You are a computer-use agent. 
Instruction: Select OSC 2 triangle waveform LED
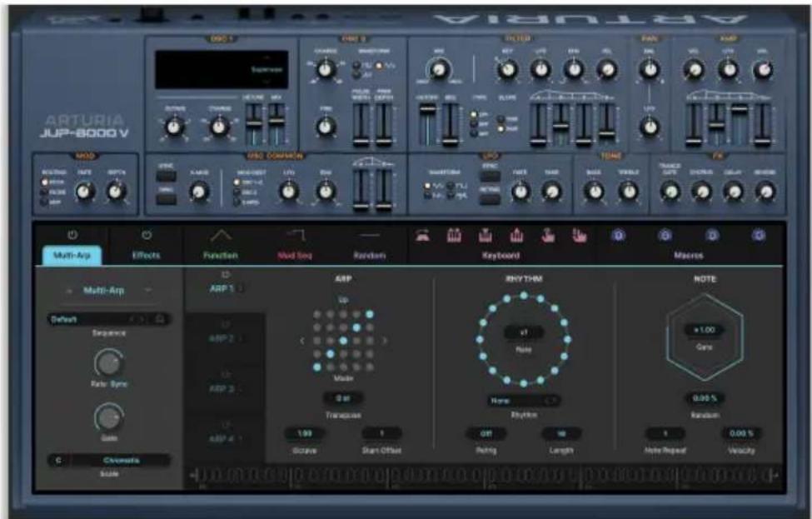click(x=379, y=66)
